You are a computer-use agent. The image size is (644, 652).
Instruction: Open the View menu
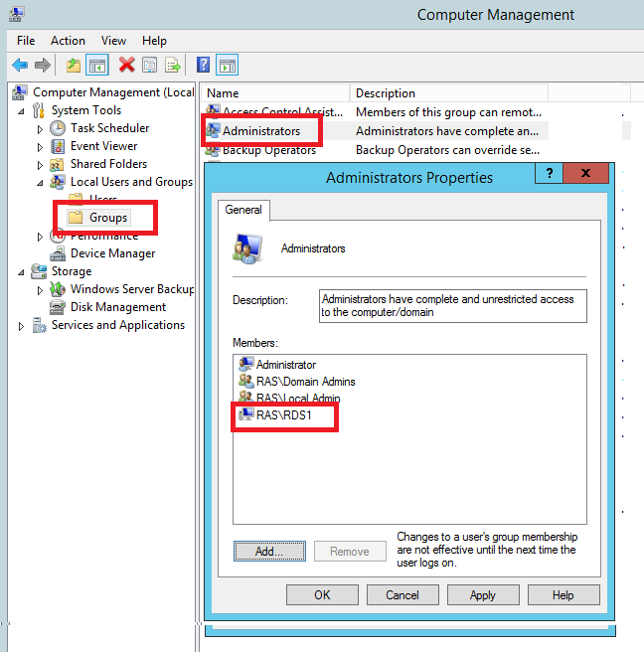(x=113, y=41)
